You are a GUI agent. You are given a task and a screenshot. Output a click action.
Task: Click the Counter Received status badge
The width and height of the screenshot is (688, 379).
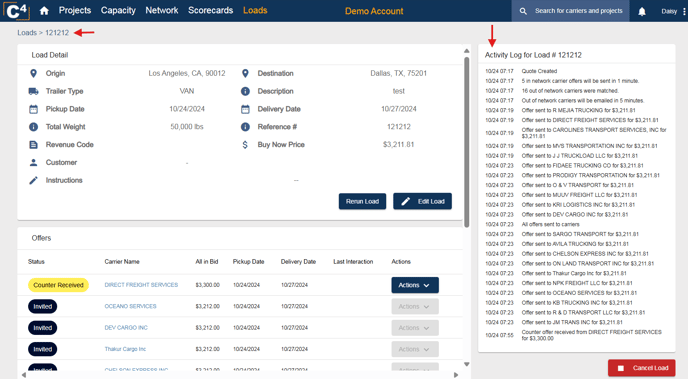point(58,285)
